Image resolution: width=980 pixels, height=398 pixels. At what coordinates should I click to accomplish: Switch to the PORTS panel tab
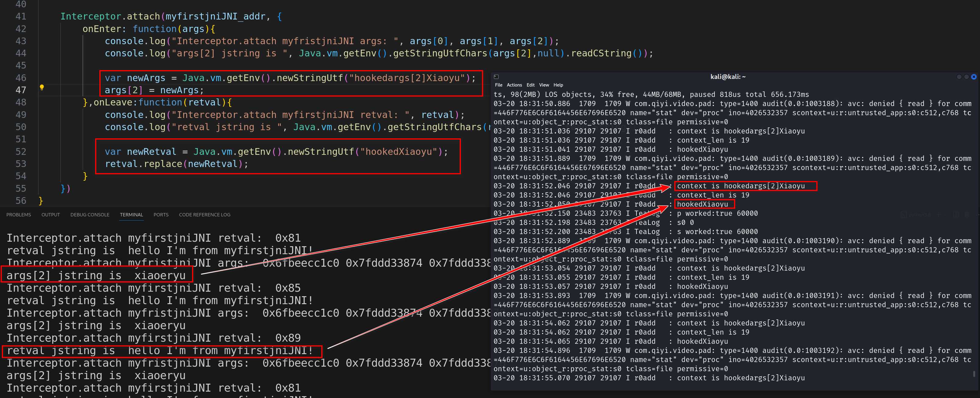point(161,215)
